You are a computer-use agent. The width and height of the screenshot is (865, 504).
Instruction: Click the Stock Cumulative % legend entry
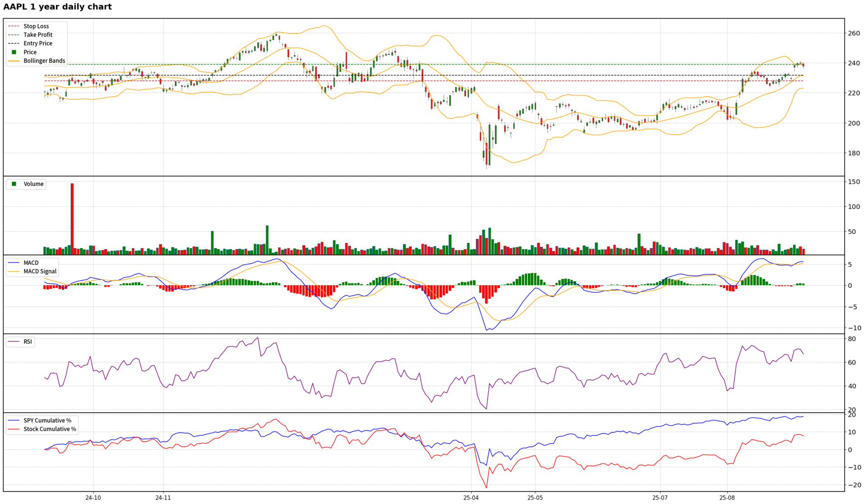coord(50,429)
